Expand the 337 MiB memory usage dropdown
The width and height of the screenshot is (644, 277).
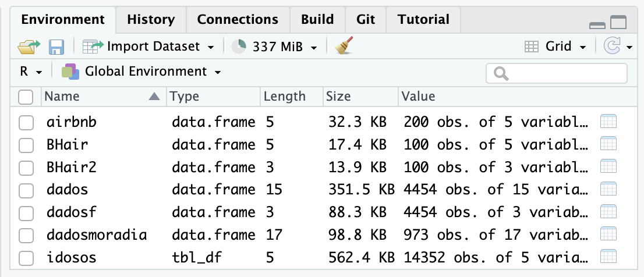(x=275, y=47)
